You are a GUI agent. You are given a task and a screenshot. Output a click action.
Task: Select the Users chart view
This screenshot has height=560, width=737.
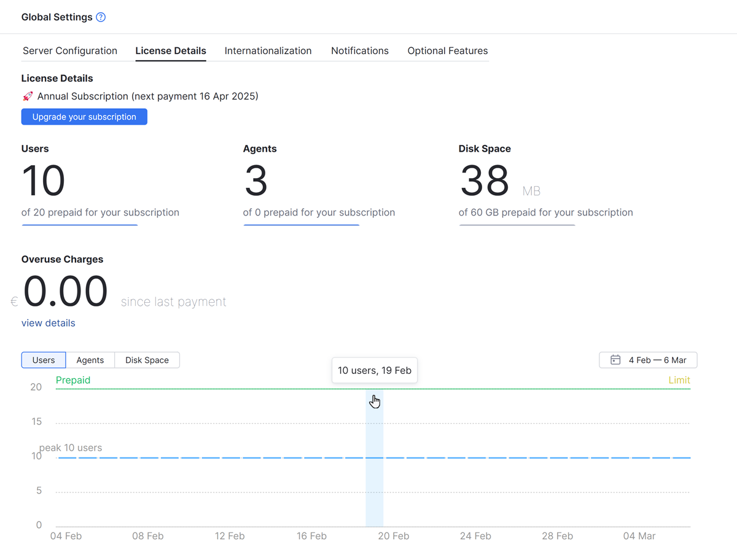pyautogui.click(x=43, y=360)
